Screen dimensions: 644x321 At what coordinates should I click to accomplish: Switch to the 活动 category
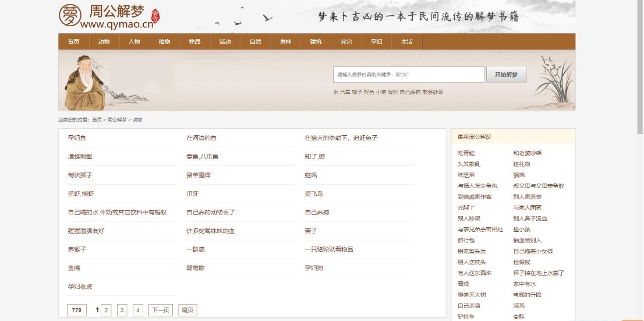tap(225, 41)
